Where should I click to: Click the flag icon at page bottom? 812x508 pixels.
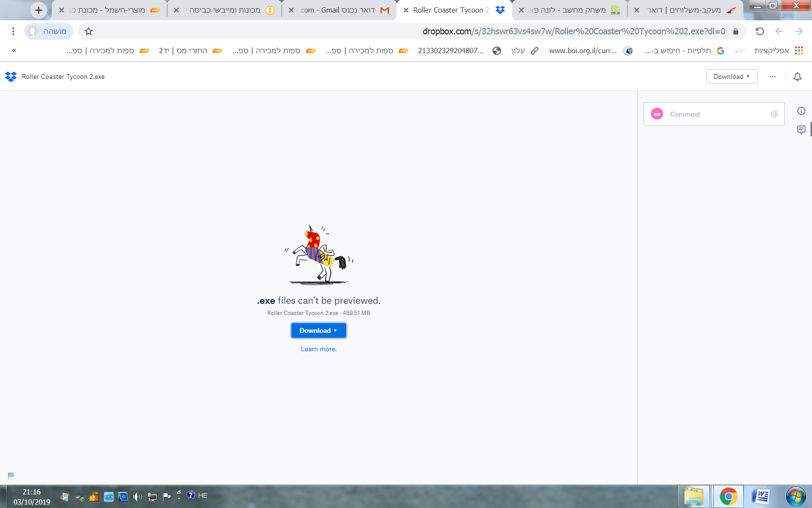[x=11, y=476]
